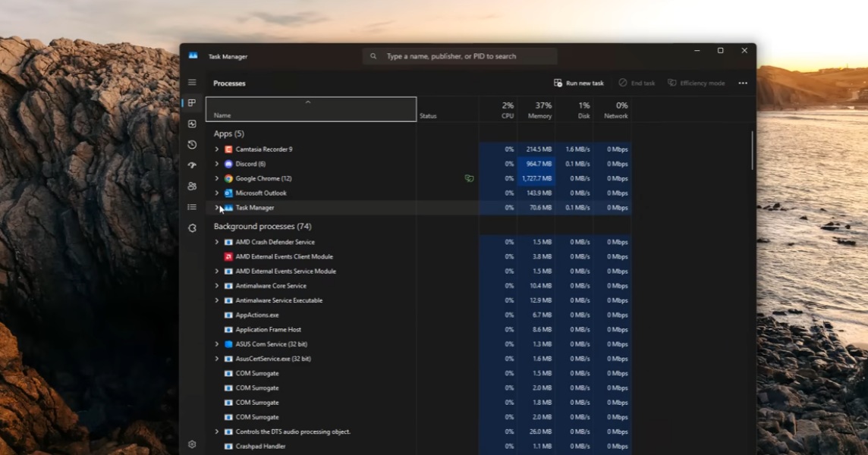Viewport: 868px width, 455px height.
Task: Open the hamburger navigation menu
Action: [192, 82]
